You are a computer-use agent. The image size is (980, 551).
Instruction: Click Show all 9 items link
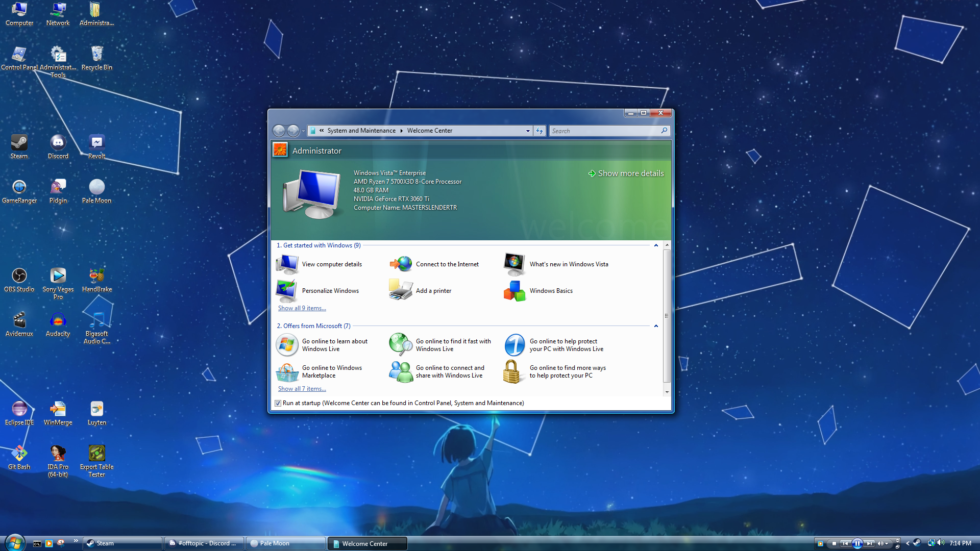pos(302,308)
